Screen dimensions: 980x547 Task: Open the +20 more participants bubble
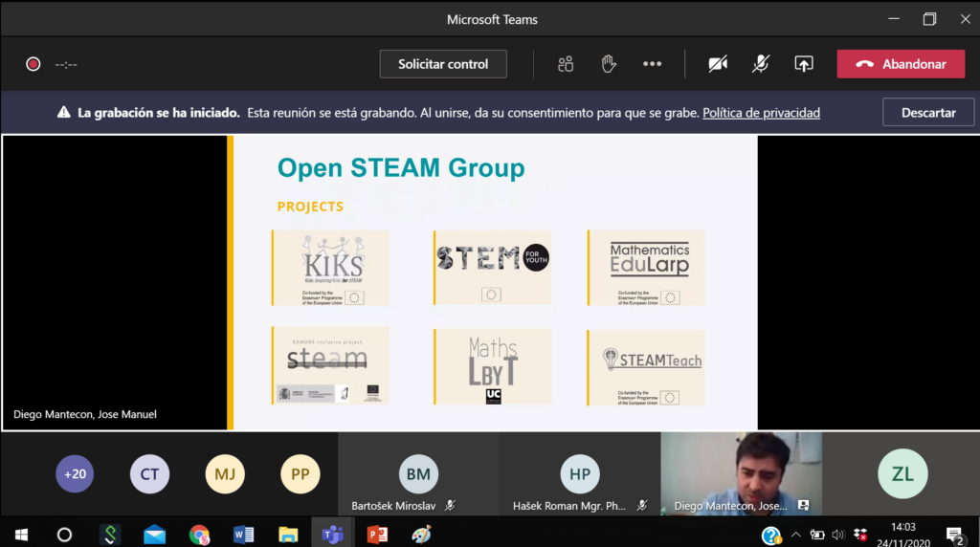click(x=75, y=474)
